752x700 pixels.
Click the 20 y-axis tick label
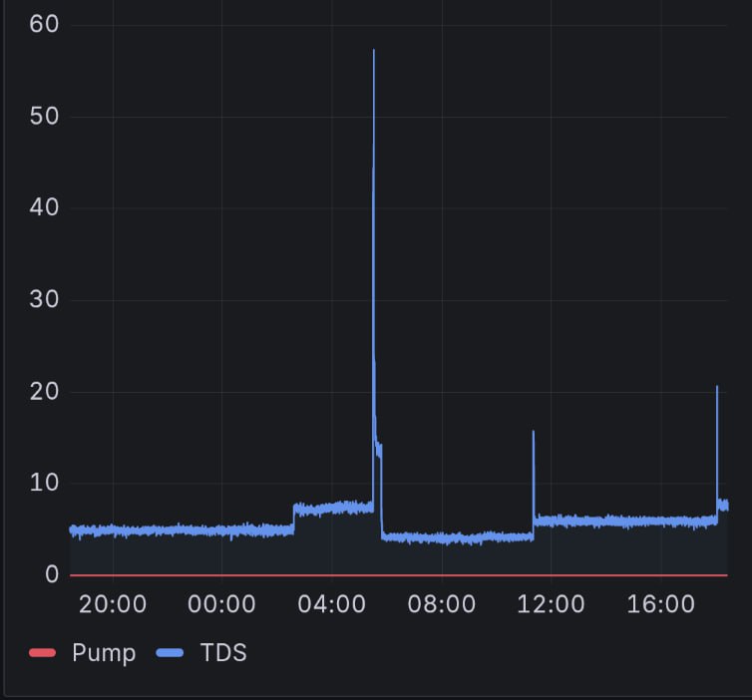(x=45, y=392)
